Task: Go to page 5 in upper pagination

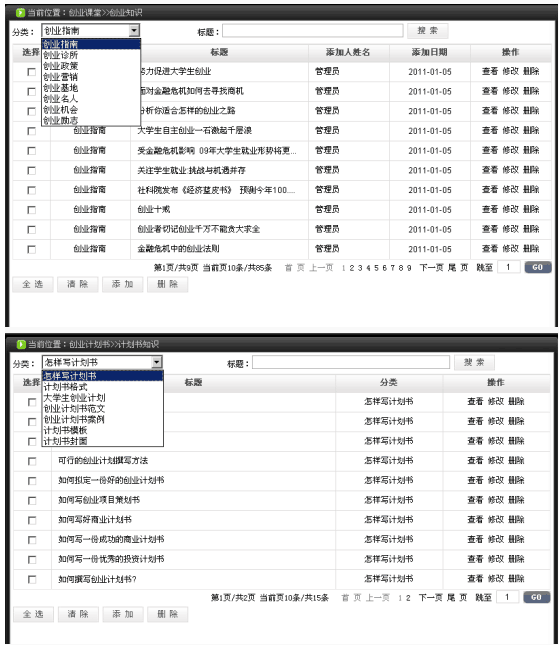Action: point(376,268)
